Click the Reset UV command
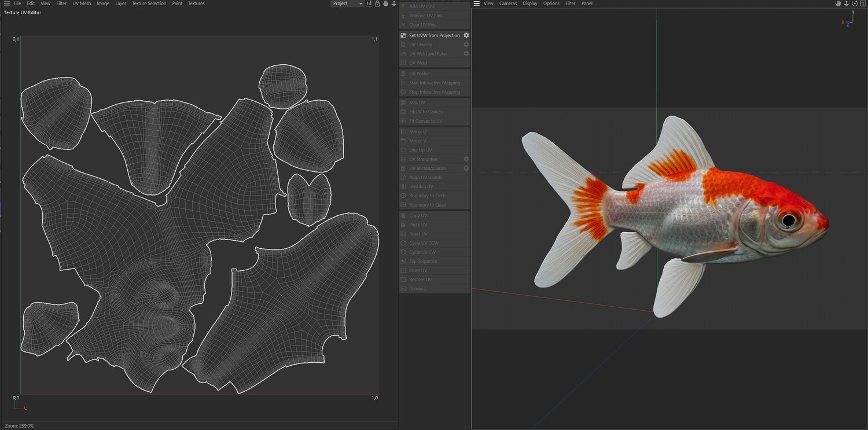 (x=435, y=234)
